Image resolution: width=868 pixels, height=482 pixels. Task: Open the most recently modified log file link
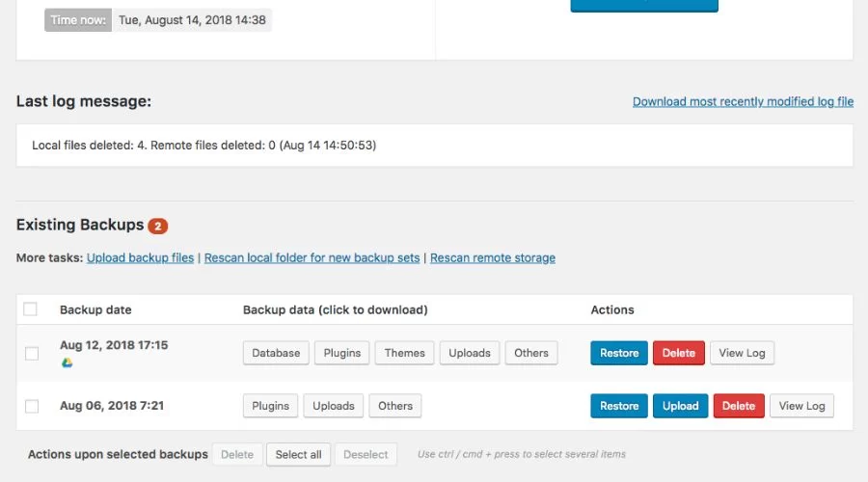click(743, 101)
